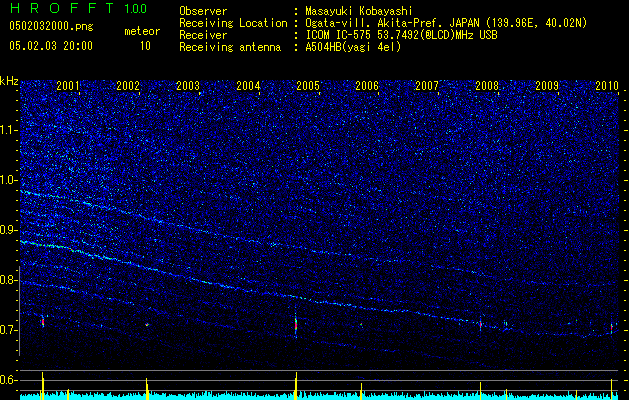Click the kHz axis unit label
629x400 pixels.
click(x=9, y=81)
